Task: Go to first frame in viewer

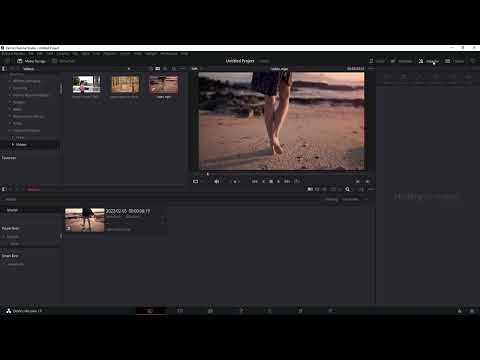Action: point(255,181)
